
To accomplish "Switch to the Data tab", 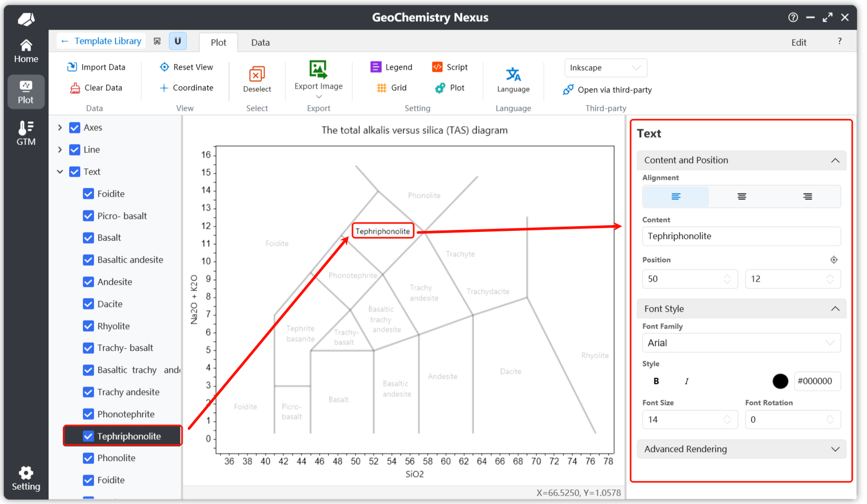I will click(x=260, y=43).
